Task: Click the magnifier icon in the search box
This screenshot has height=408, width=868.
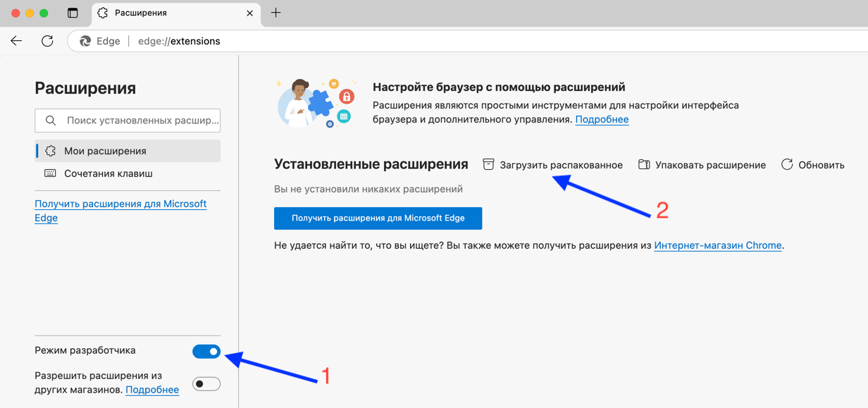Action: (49, 120)
